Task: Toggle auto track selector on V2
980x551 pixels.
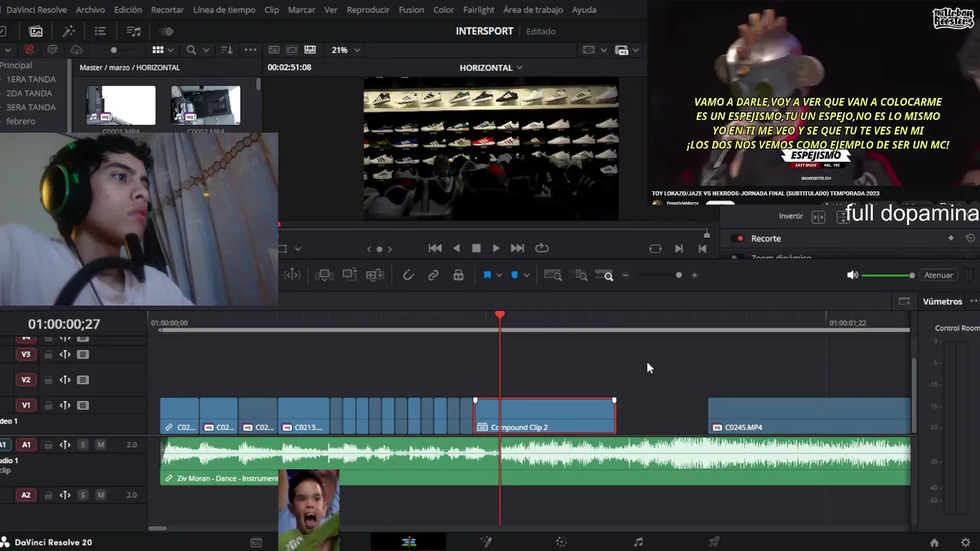Action: tap(65, 380)
